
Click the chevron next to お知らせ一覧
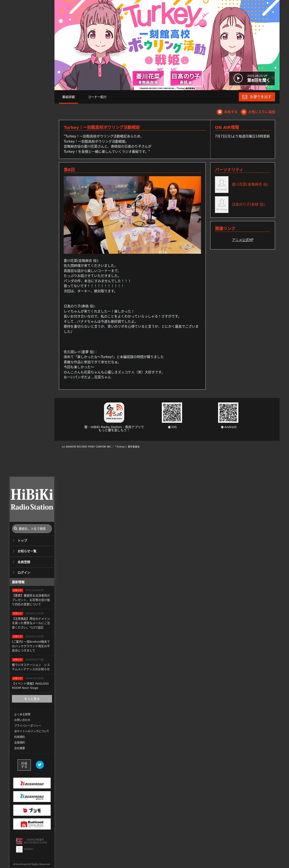click(14, 551)
